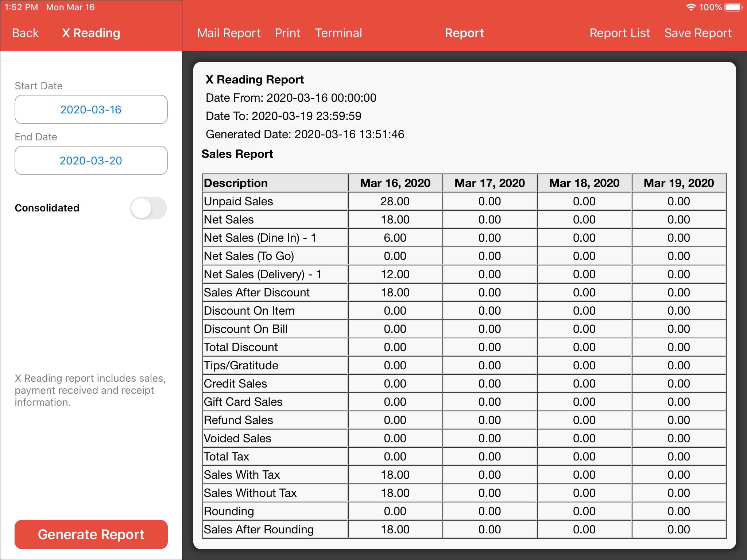Viewport: 747px width, 560px height.
Task: Click the Report label in toolbar
Action: pos(465,32)
